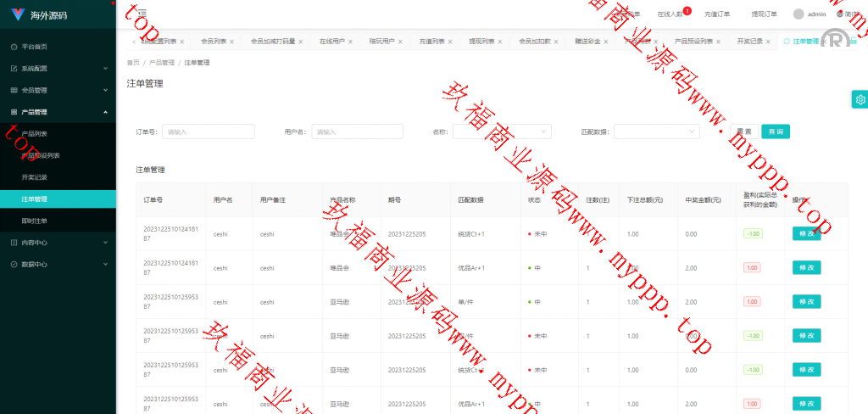Viewport: 868px width, 414px height.
Task: Open the 名称 dropdown filter
Action: pos(502,131)
